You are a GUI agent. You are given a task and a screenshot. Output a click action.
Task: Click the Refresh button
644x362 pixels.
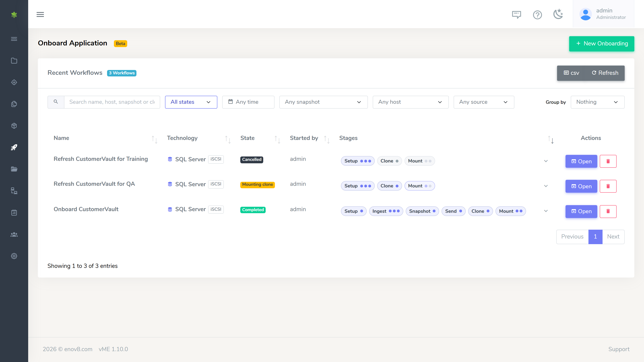605,73
